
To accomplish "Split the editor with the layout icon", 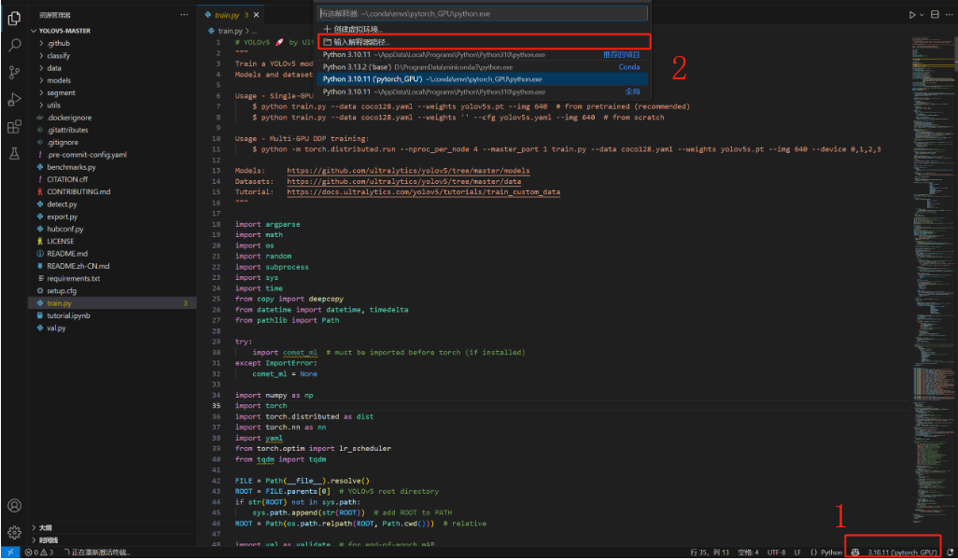I will click(x=935, y=15).
